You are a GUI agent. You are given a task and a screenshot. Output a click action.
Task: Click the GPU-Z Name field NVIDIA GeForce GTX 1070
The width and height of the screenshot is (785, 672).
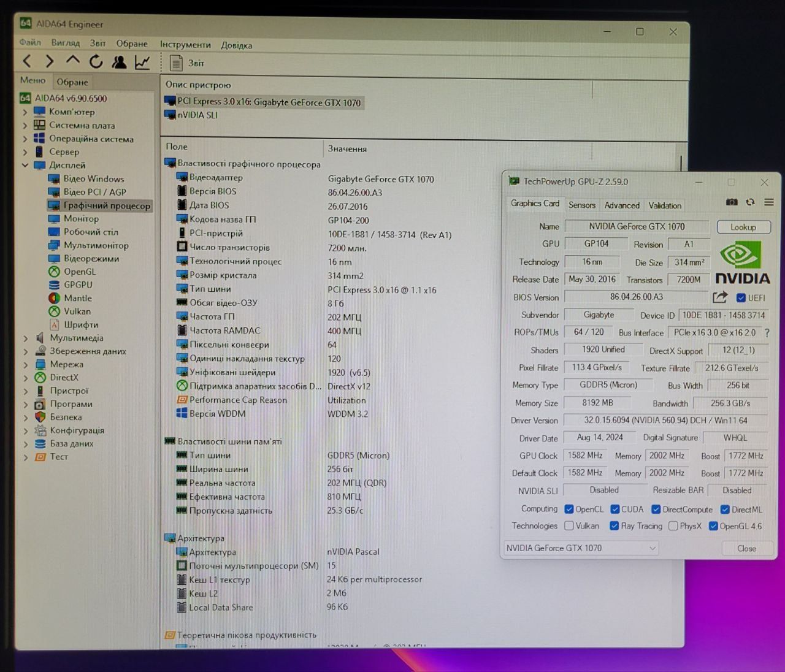point(637,227)
